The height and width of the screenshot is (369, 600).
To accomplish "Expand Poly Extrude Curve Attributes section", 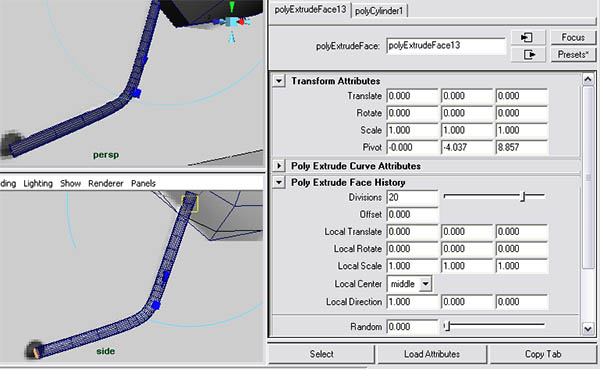I will (x=279, y=166).
